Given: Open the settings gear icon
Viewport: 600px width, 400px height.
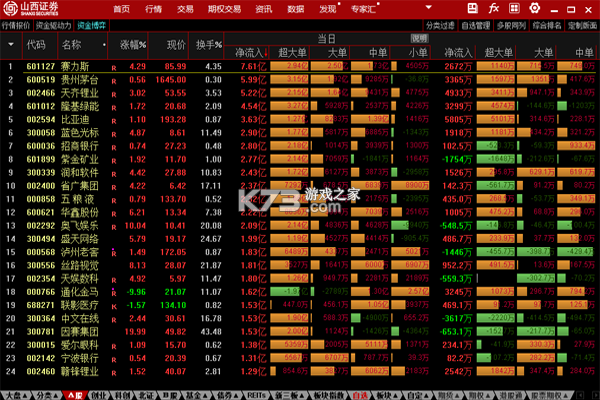Looking at the screenshot, I should point(535,8).
